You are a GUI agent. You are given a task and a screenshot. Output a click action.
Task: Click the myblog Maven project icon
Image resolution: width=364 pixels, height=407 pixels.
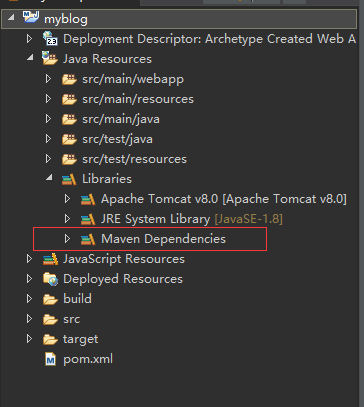31,17
